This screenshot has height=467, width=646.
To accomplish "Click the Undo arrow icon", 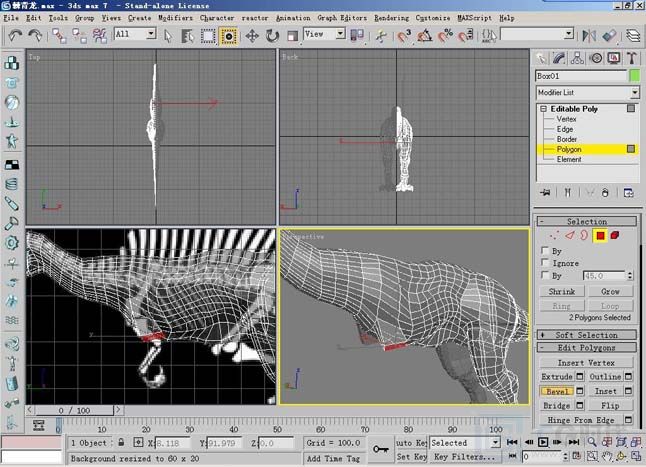I will (x=15, y=36).
